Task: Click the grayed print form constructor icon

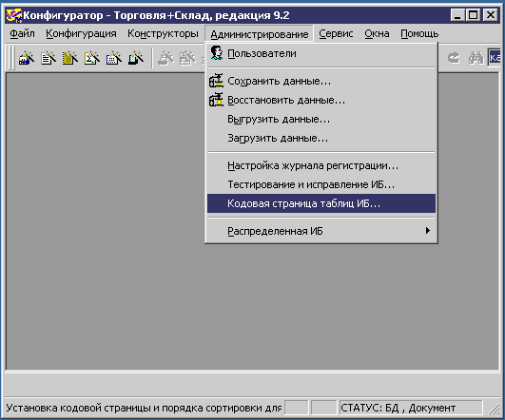Action: (x=165, y=58)
